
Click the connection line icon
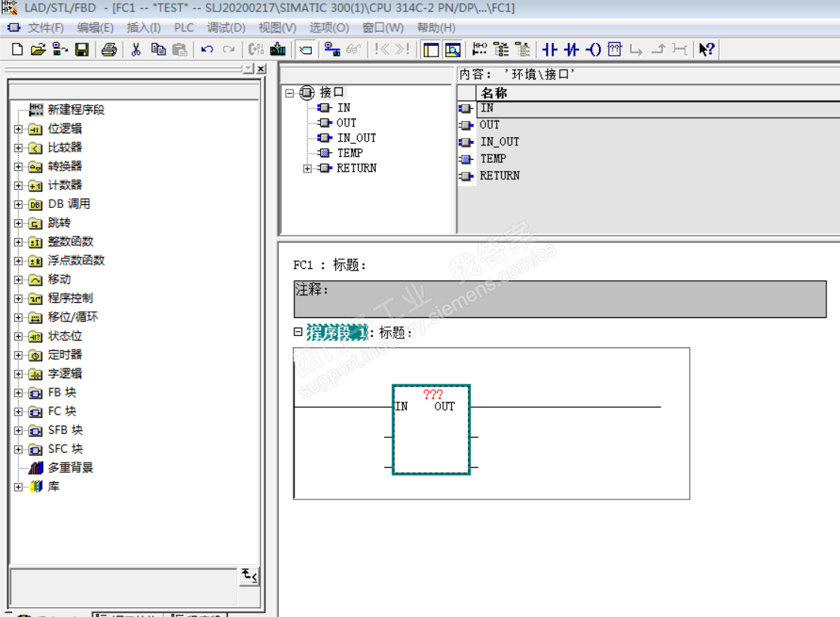coord(680,50)
